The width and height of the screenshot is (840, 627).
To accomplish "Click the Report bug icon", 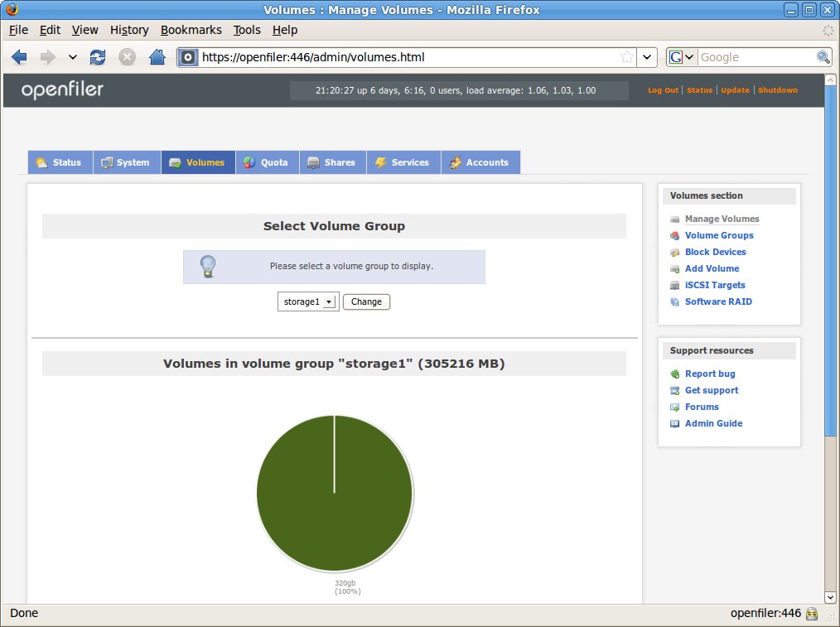I will [x=675, y=374].
